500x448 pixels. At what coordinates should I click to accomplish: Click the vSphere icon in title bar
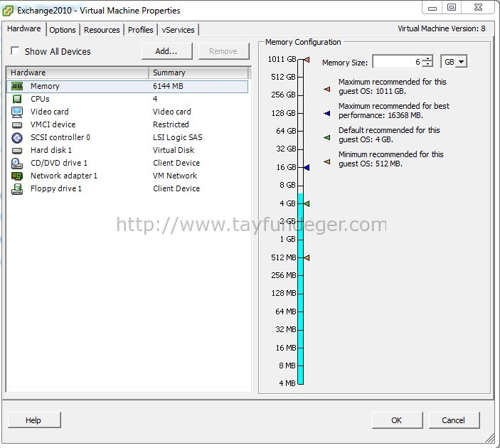coord(8,11)
